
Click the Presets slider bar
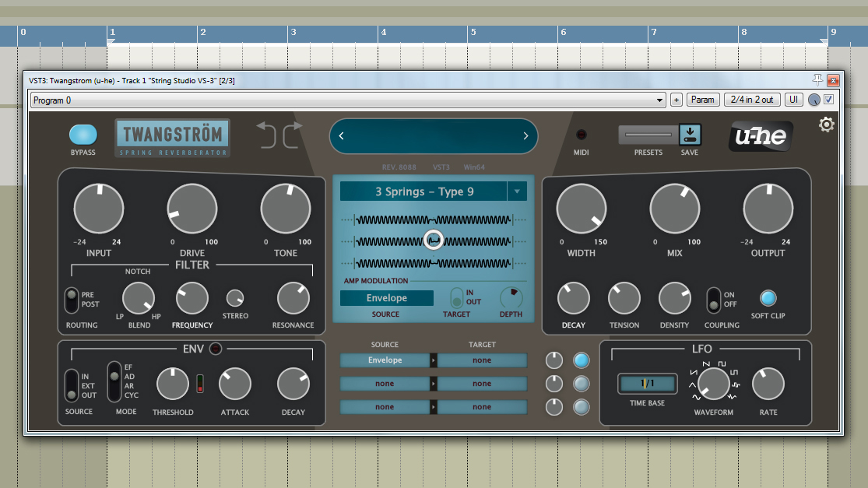click(x=648, y=135)
